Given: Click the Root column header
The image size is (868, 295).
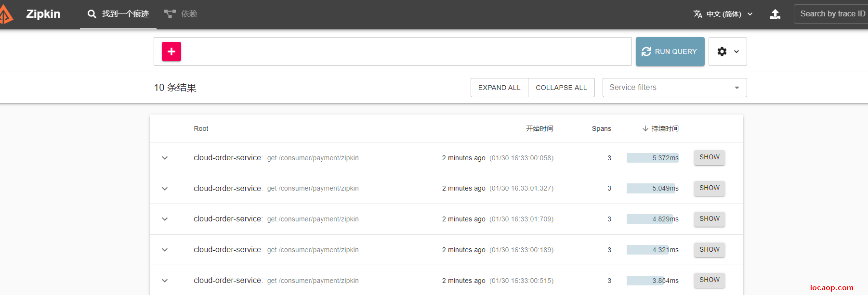Looking at the screenshot, I should (201, 128).
